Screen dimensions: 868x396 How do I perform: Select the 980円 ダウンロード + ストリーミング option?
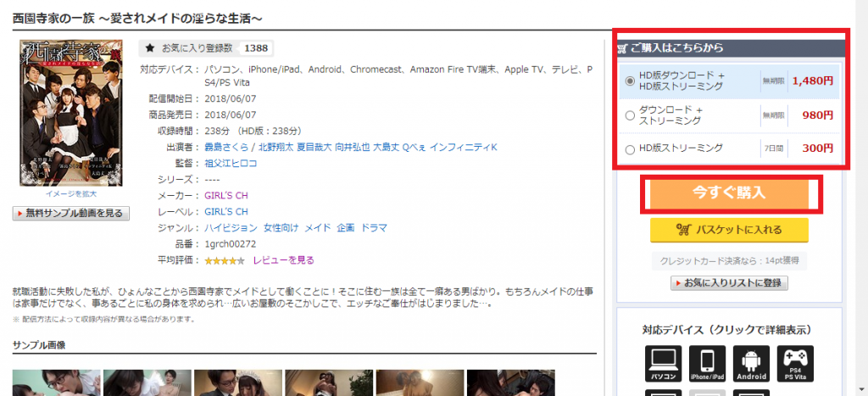click(630, 115)
